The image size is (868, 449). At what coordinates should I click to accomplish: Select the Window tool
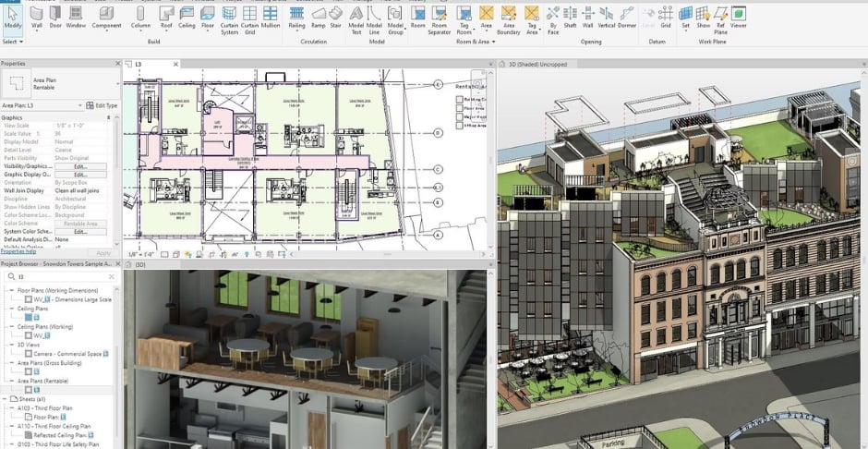(x=76, y=18)
